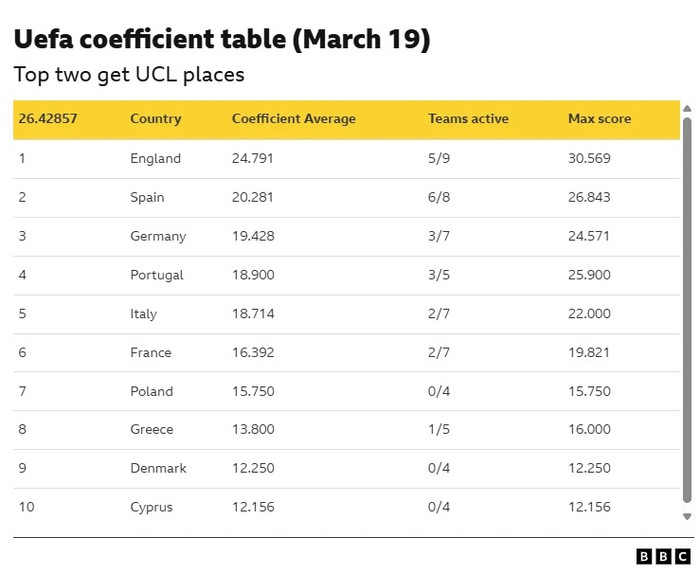The image size is (700, 573).
Task: Click Denmark in the country column
Action: [158, 469]
